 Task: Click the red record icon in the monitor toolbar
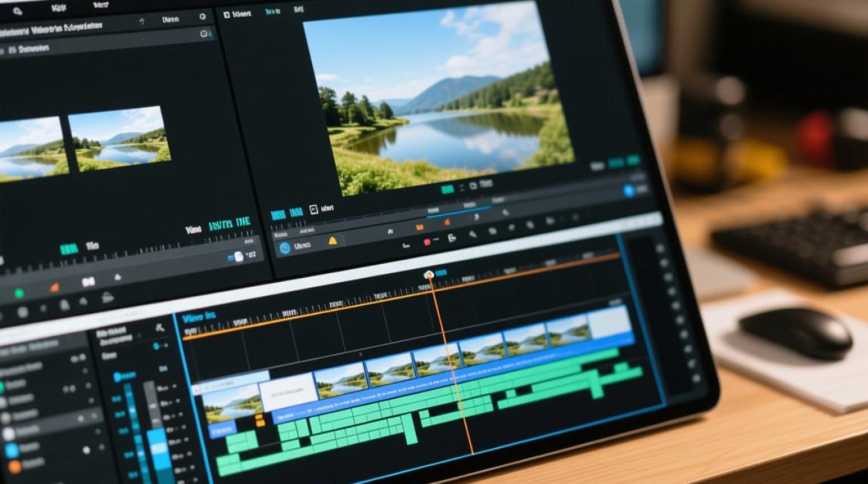[426, 243]
